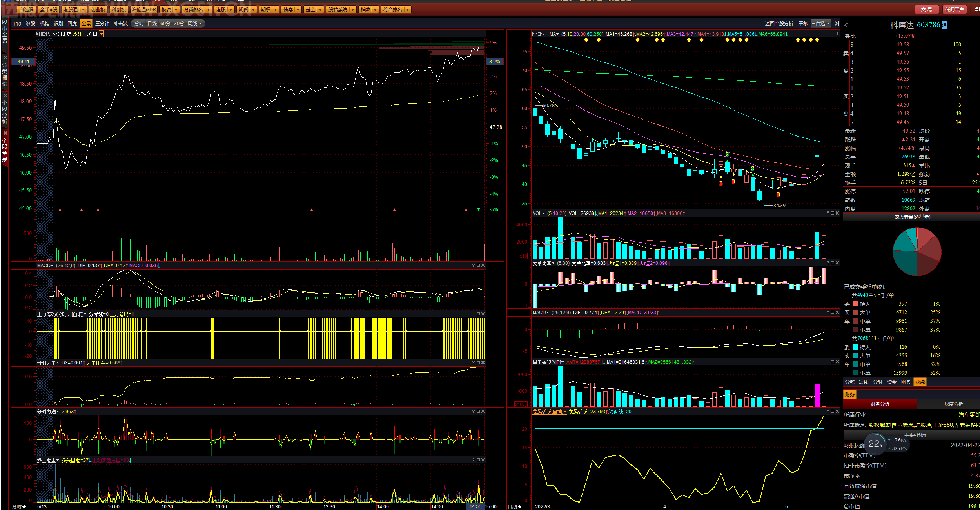Close the 个股全景 sidebar tab
Viewport: 980px width, 510px height.
tap(5, 133)
